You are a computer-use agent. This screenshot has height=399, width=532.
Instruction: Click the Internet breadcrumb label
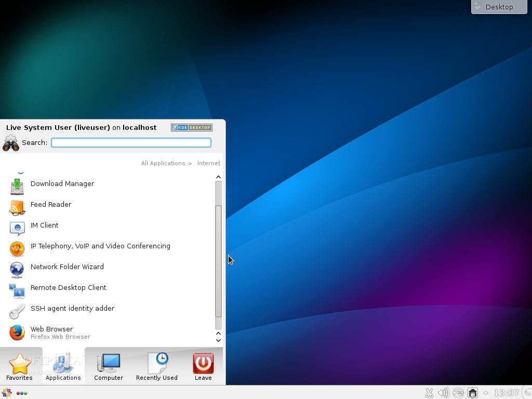pyautogui.click(x=209, y=163)
